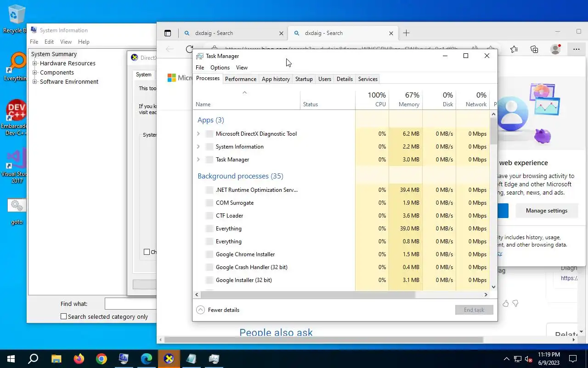This screenshot has width=588, height=368.
Task: Click the thumbs up feedback icon
Action: (x=506, y=304)
